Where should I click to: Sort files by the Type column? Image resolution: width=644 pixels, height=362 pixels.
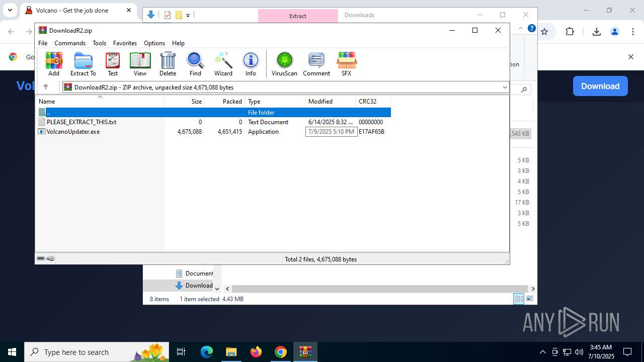275,102
